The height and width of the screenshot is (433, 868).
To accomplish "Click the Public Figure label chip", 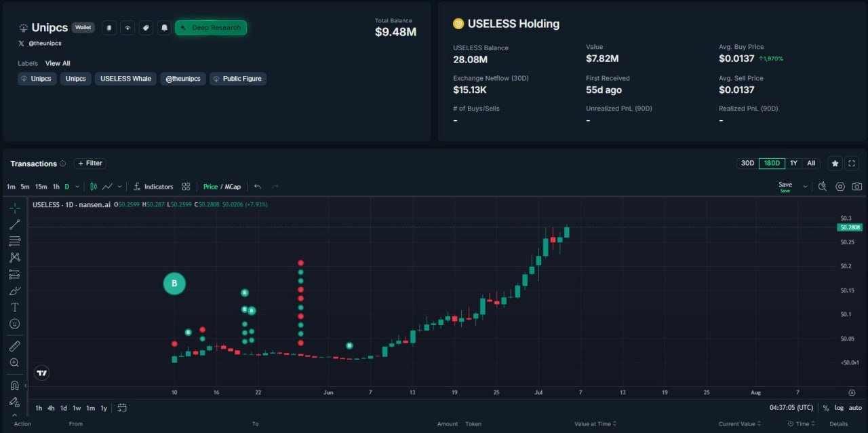I will (238, 79).
